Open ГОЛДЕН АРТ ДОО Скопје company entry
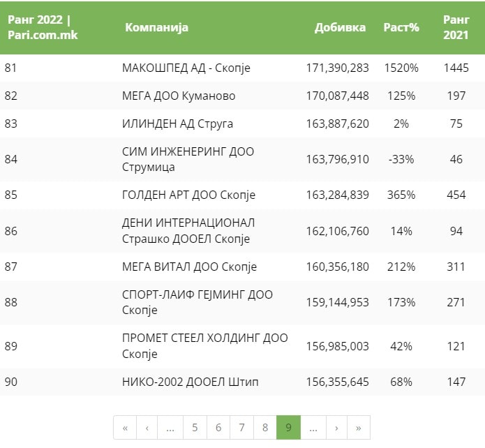 (188, 195)
